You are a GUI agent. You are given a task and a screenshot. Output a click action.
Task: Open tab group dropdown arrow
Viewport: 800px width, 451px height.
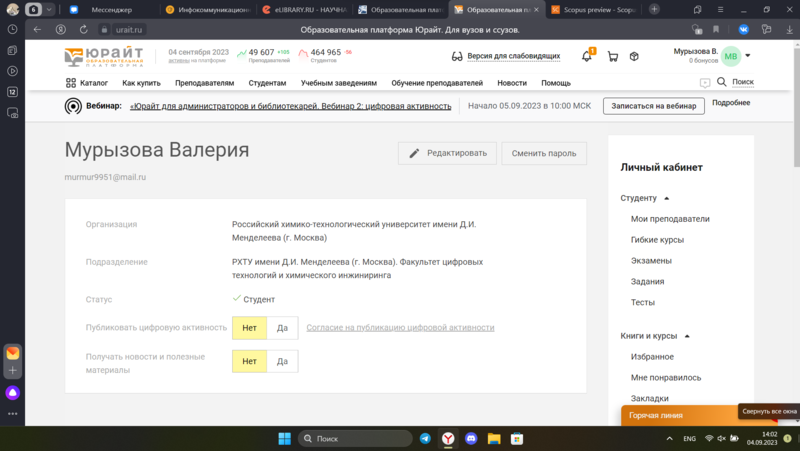tap(49, 9)
